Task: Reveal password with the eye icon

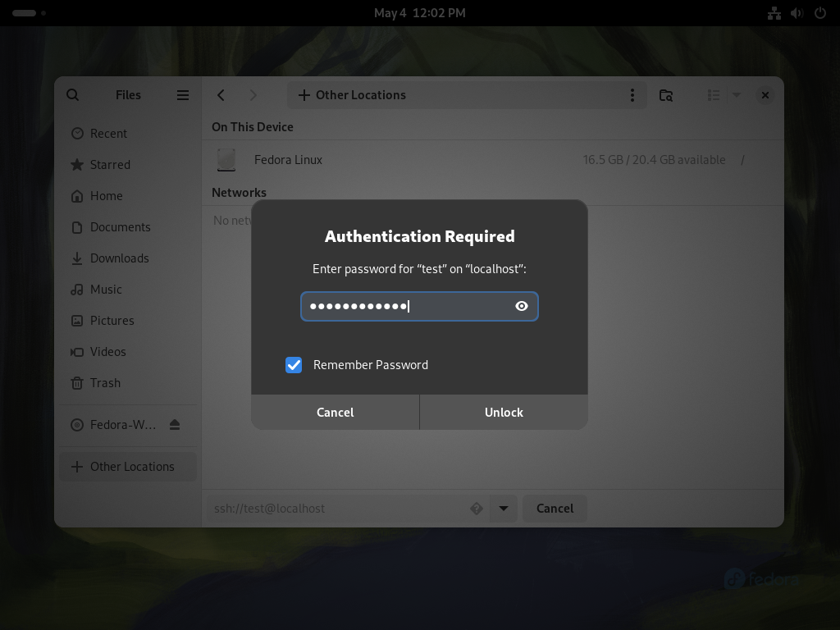Action: [x=521, y=306]
